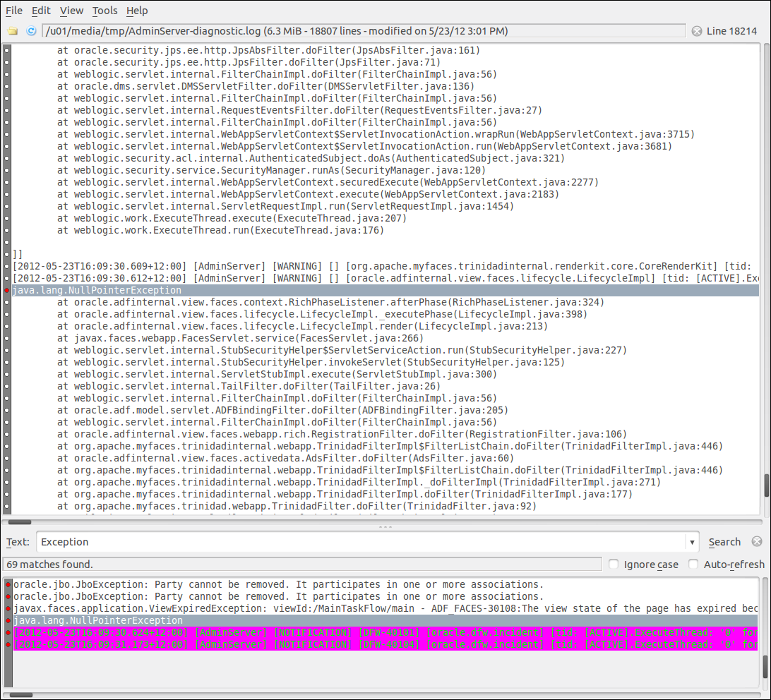Click the JpsAbsFilter.doFilter stack trace line
Screen dimensions: 771x700
coord(268,50)
